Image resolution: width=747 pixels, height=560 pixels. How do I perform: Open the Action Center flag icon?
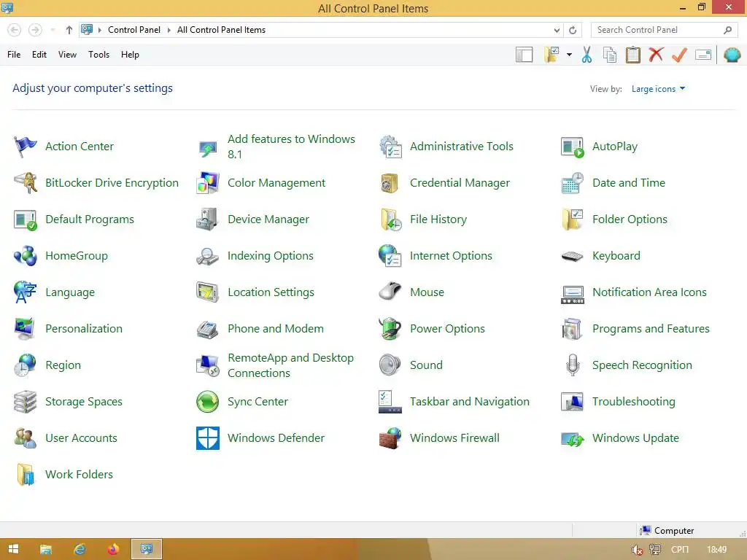click(x=26, y=146)
